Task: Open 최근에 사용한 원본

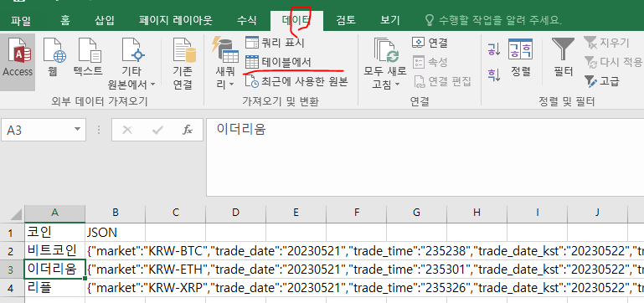Action: [296, 81]
